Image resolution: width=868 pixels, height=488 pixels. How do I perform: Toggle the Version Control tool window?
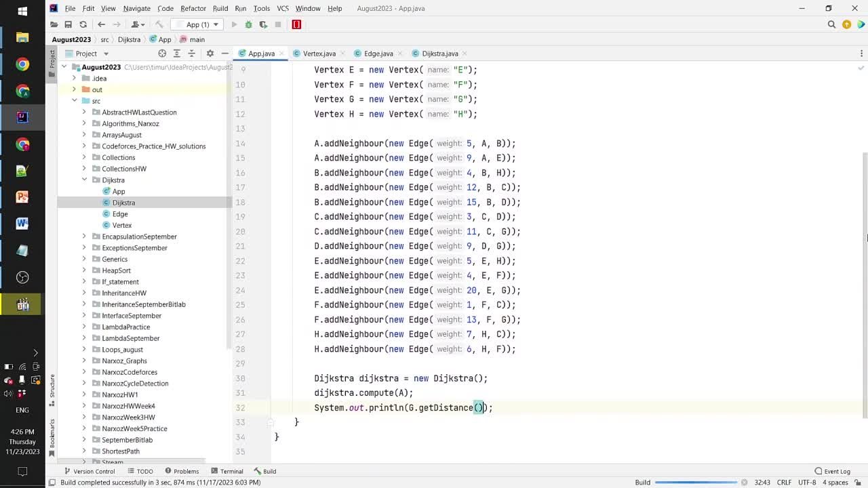coord(90,471)
